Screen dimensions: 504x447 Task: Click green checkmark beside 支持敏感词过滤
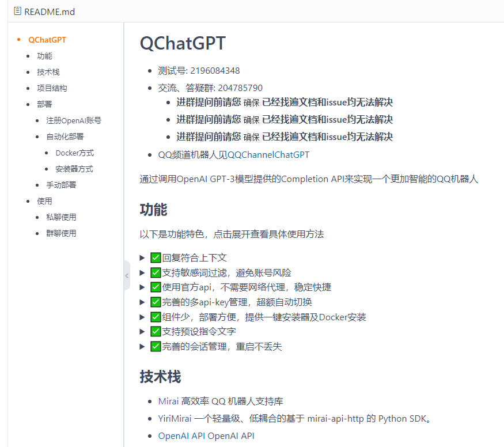pos(156,272)
